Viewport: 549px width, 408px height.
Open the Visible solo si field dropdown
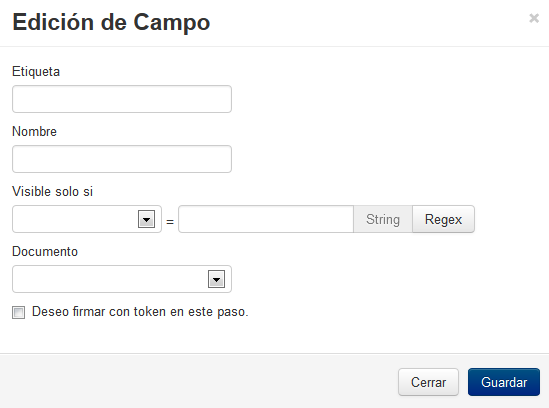[87, 219]
